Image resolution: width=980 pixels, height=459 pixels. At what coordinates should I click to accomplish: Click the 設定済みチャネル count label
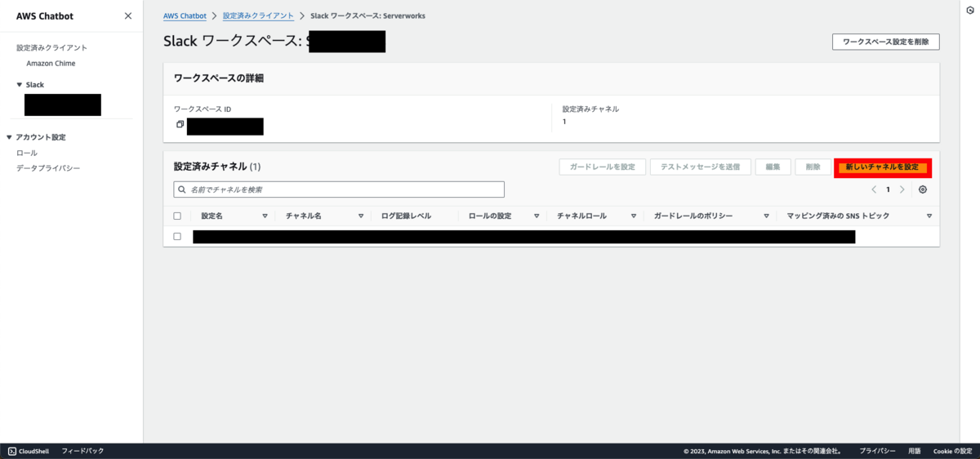click(590, 109)
